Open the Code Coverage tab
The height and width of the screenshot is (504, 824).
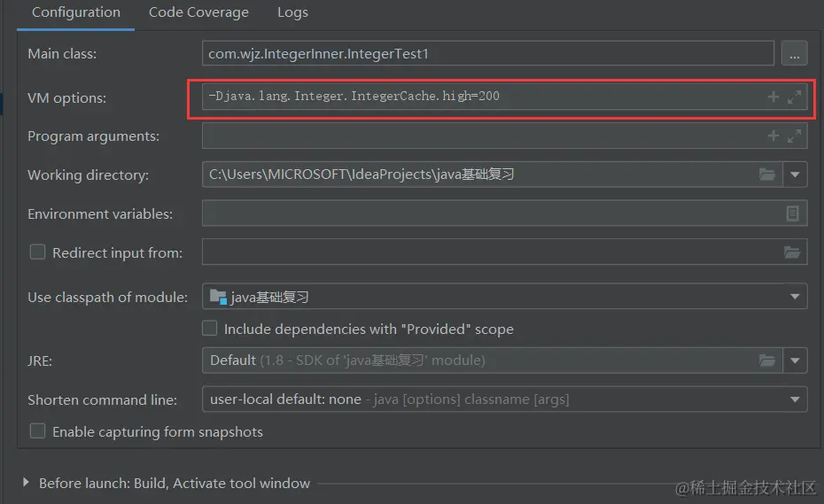198,12
